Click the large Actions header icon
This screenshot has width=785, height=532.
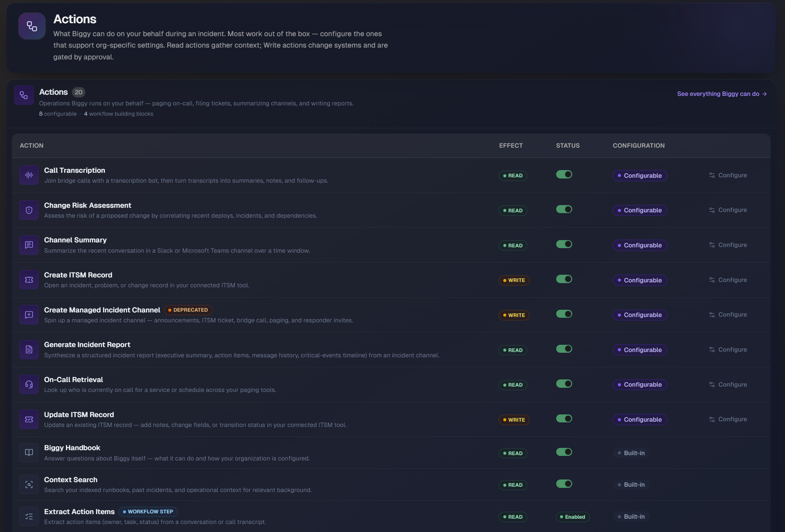click(32, 26)
